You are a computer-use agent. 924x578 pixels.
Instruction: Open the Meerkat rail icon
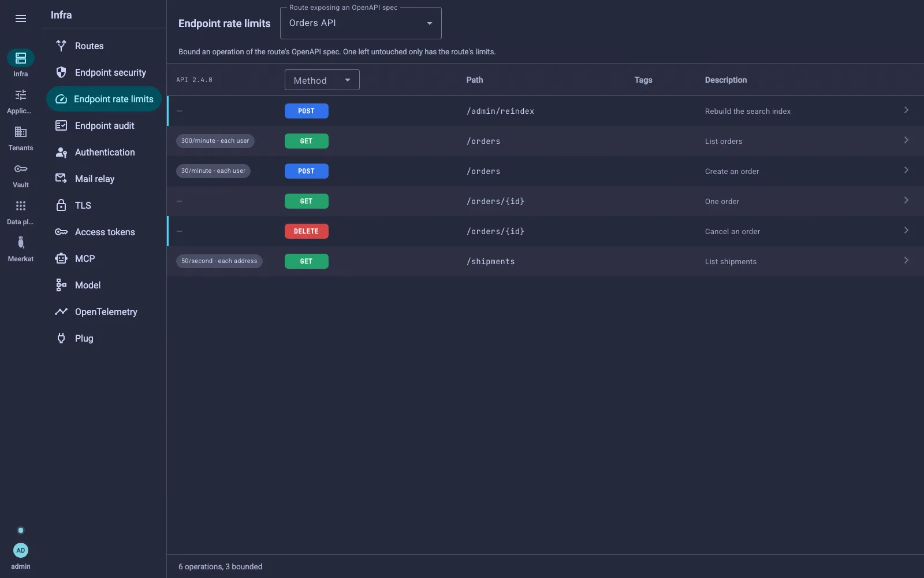click(x=21, y=243)
